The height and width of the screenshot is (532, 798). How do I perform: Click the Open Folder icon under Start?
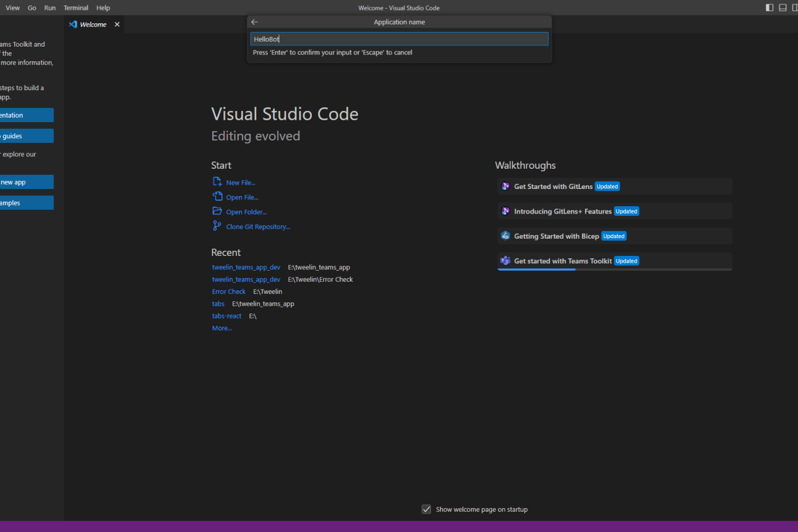pyautogui.click(x=217, y=212)
